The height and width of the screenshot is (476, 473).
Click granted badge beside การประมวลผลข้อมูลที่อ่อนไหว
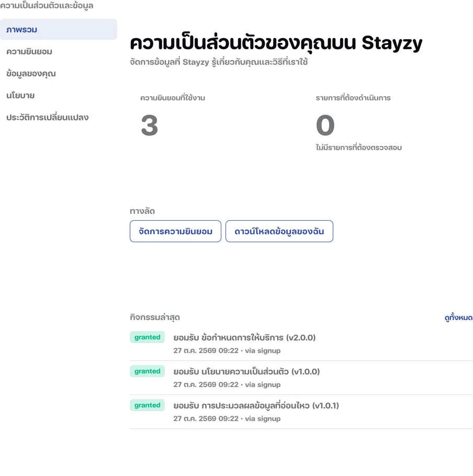(147, 405)
